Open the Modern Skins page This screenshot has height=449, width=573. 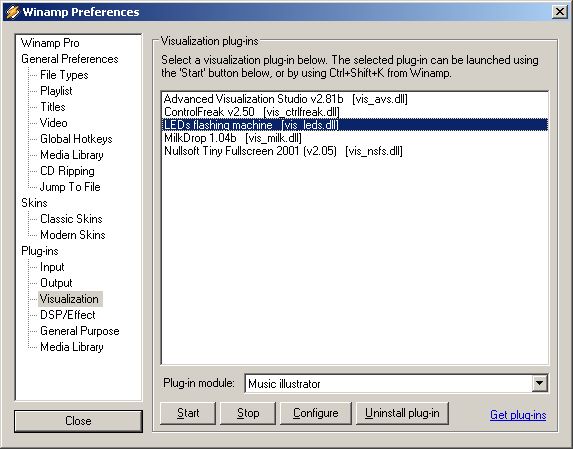click(x=73, y=235)
